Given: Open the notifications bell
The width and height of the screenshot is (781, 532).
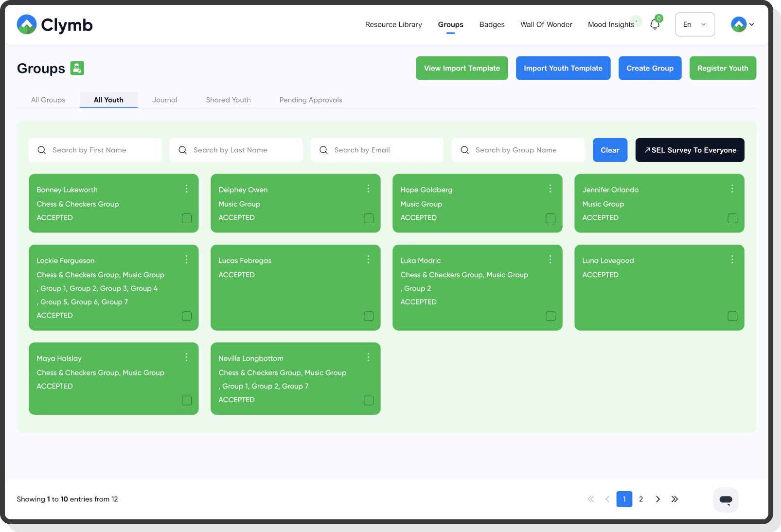Looking at the screenshot, I should pos(655,24).
